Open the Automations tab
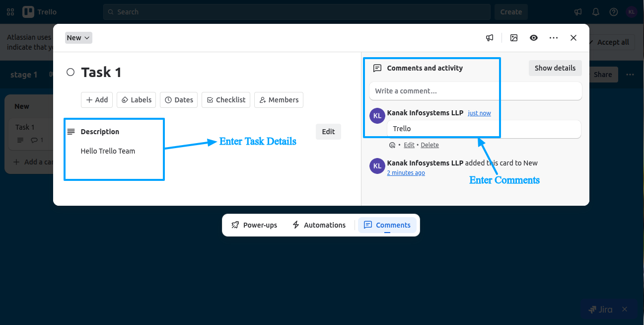Image resolution: width=644 pixels, height=325 pixels. tap(319, 225)
